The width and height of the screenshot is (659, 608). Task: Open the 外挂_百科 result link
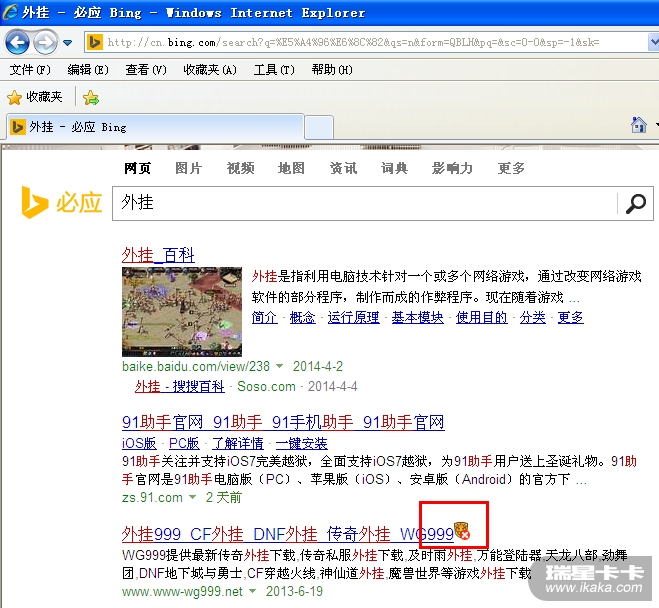pyautogui.click(x=158, y=255)
